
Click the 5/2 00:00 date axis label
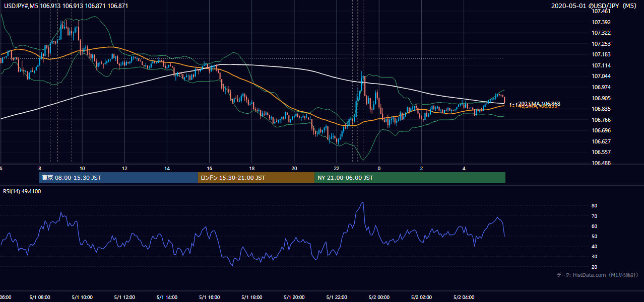point(379,297)
